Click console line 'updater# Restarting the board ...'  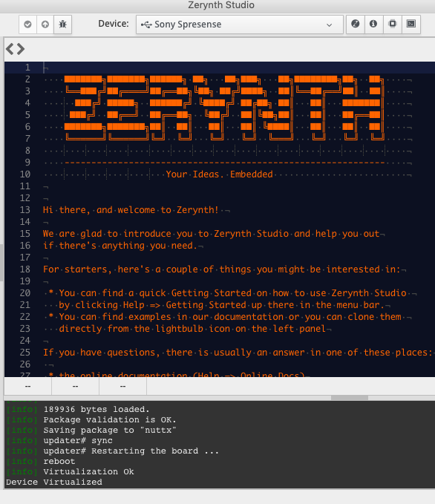131,451
